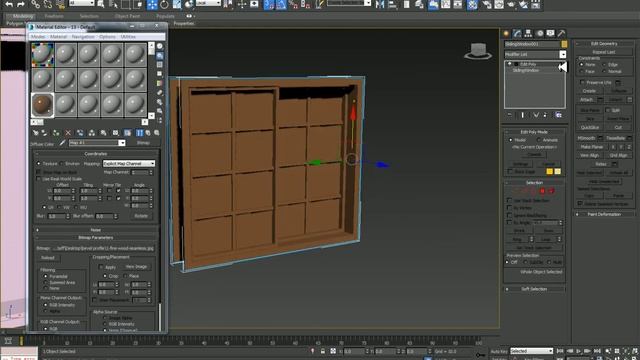This screenshot has height=360, width=640.
Task: Open the Modes menu in Material Editor
Action: point(38,37)
